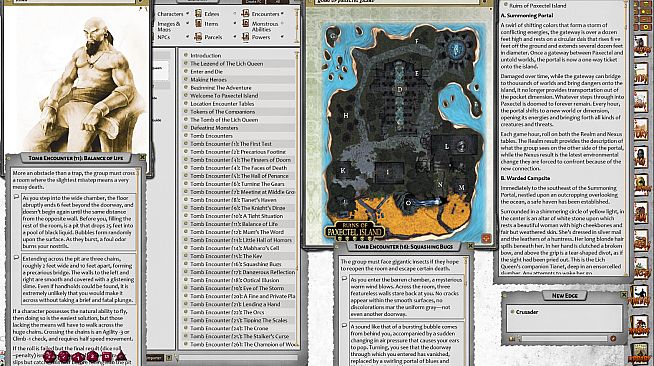Open 'Tomb Encounter (14): Mabharo's Cell' row
The width and height of the screenshot is (654, 366).
click(240, 248)
